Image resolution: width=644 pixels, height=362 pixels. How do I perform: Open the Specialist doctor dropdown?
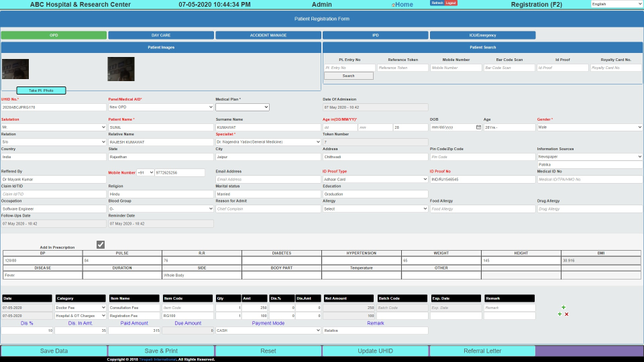click(268, 142)
